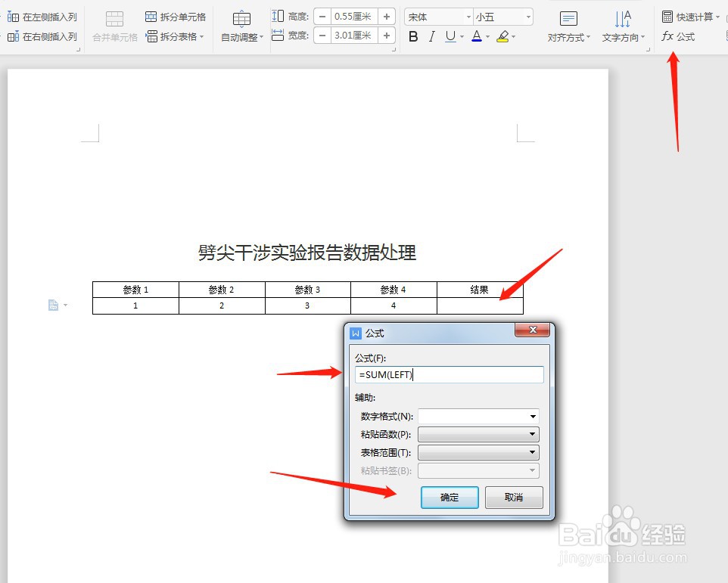Click the table cell containing value 1
Screen dimensions: 728x583
tap(135, 305)
